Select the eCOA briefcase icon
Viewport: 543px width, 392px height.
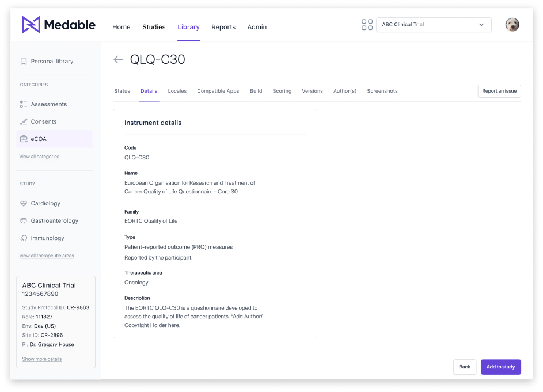pyautogui.click(x=24, y=139)
